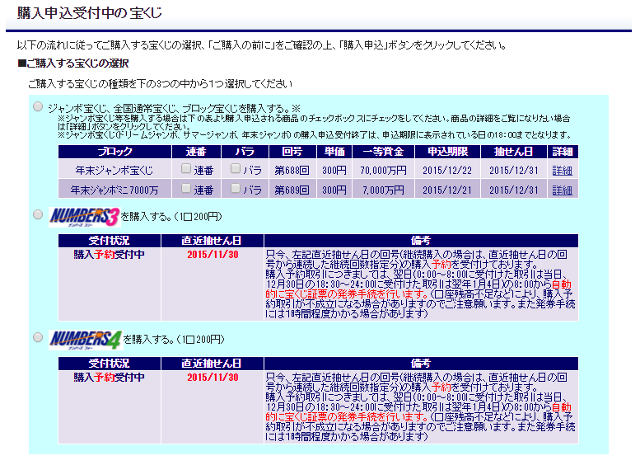Click the 2015/12/22 application deadline
This screenshot has height=465, width=640.
coord(447,170)
